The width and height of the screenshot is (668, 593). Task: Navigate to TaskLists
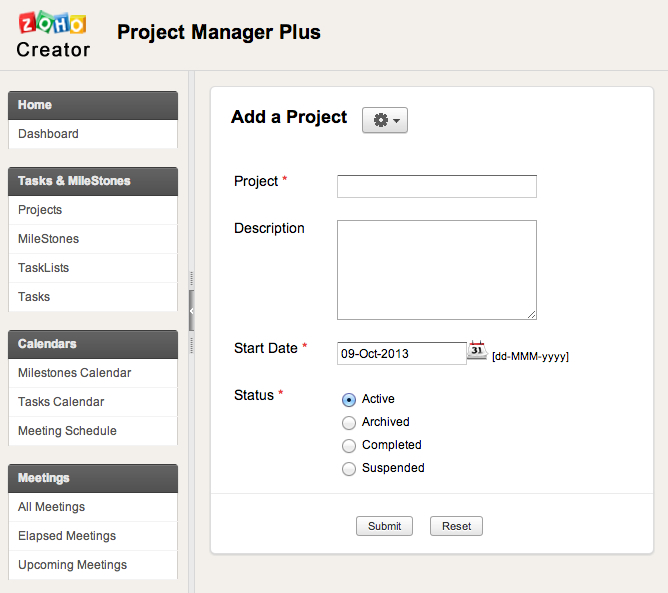click(x=43, y=268)
